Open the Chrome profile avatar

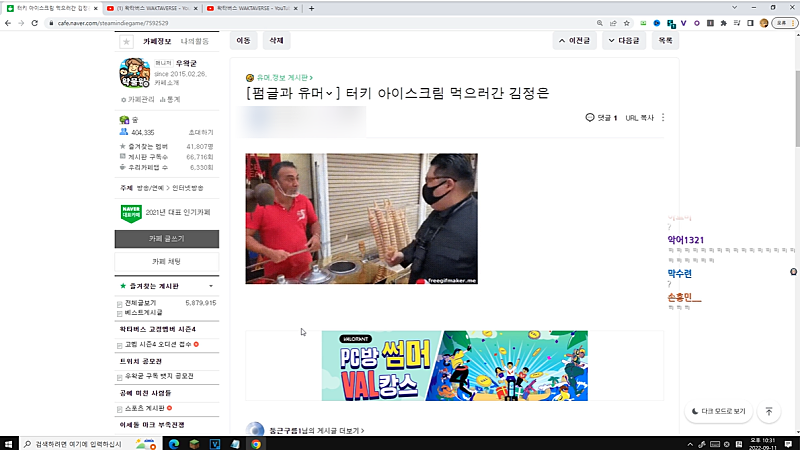click(x=764, y=23)
